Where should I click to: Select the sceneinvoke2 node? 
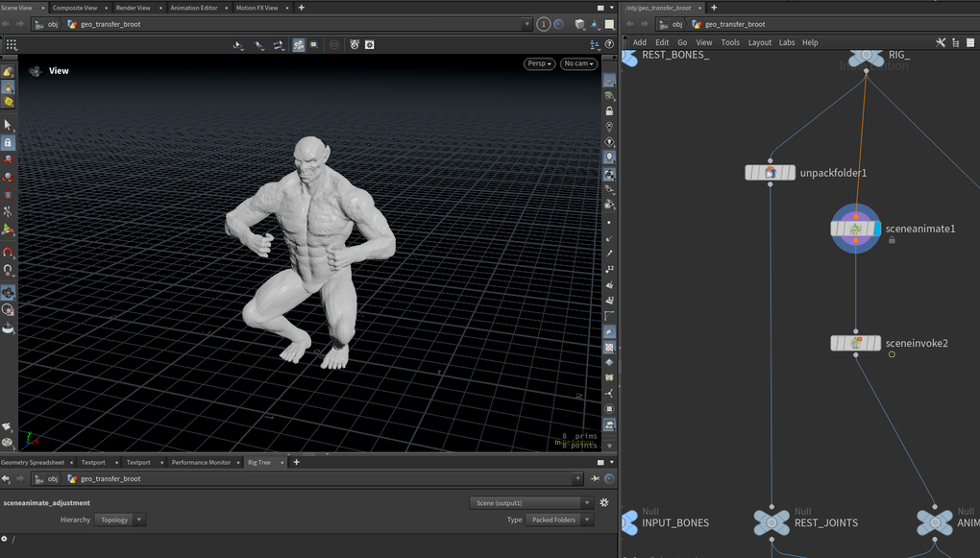click(854, 343)
